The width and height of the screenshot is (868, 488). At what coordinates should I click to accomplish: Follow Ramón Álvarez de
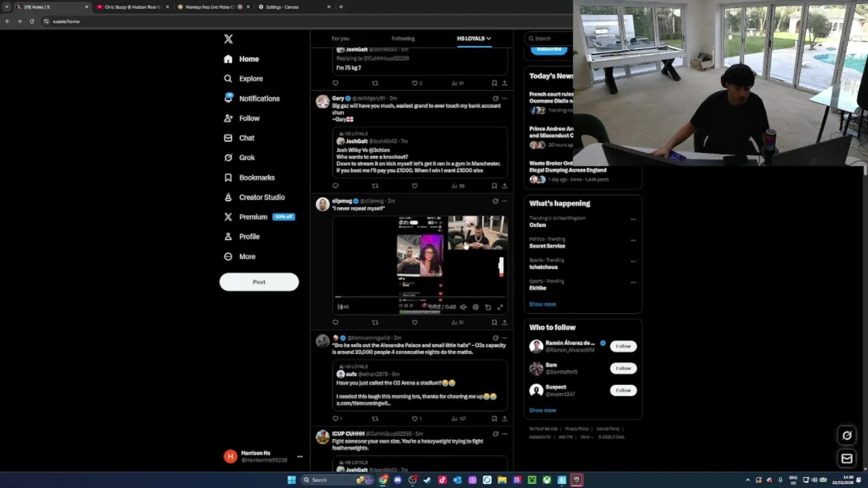point(623,346)
